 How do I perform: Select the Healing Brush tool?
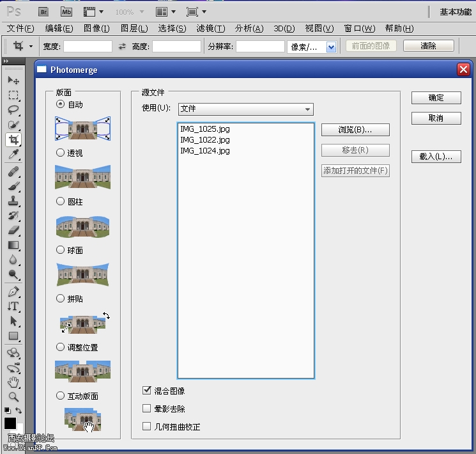click(x=13, y=172)
